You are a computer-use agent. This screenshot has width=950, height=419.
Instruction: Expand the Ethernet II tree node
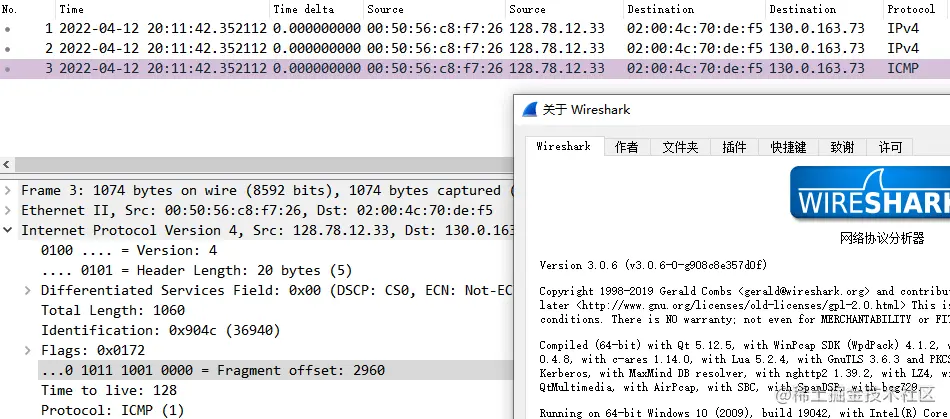tap(7, 211)
